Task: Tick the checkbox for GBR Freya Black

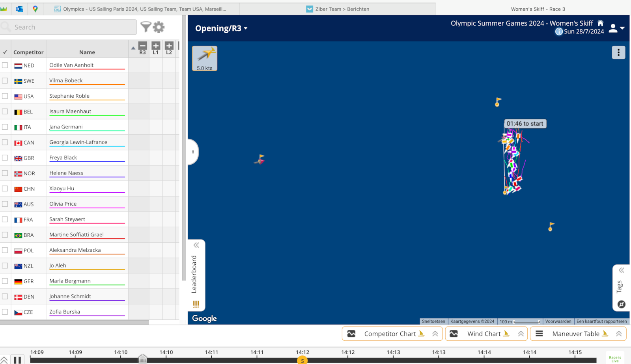Action: click(5, 158)
